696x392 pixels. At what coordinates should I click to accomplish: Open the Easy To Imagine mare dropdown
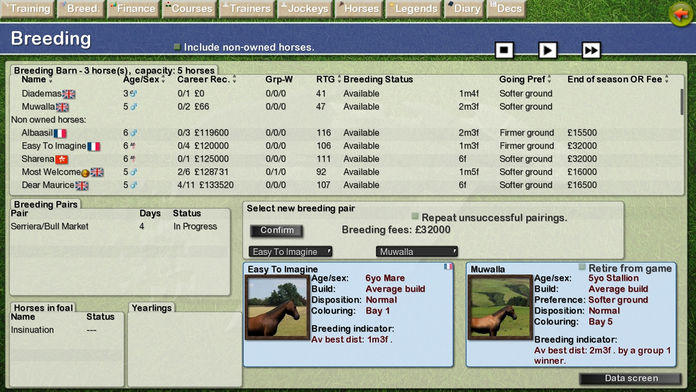[291, 252]
